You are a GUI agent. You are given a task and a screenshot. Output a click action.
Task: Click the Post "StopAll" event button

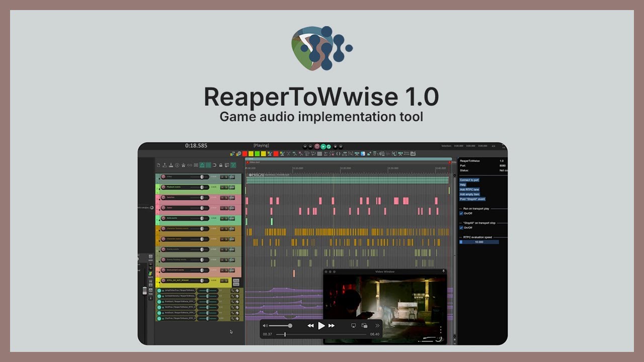coord(472,199)
